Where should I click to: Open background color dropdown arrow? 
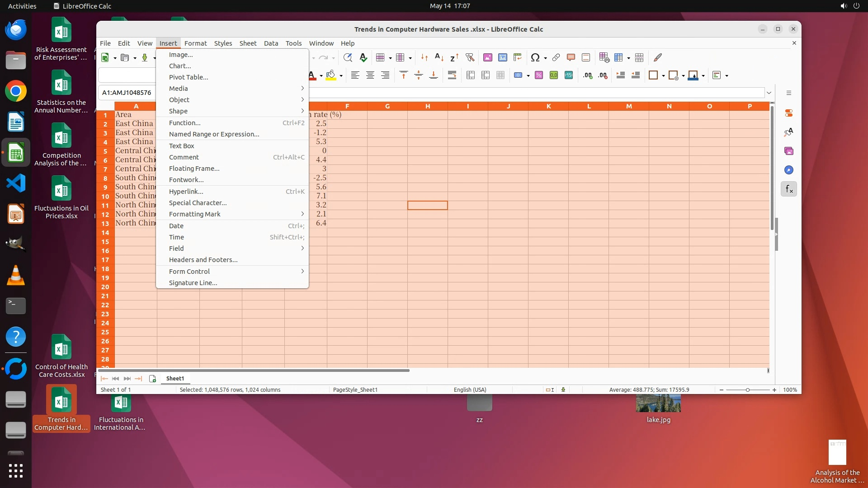[341, 76]
